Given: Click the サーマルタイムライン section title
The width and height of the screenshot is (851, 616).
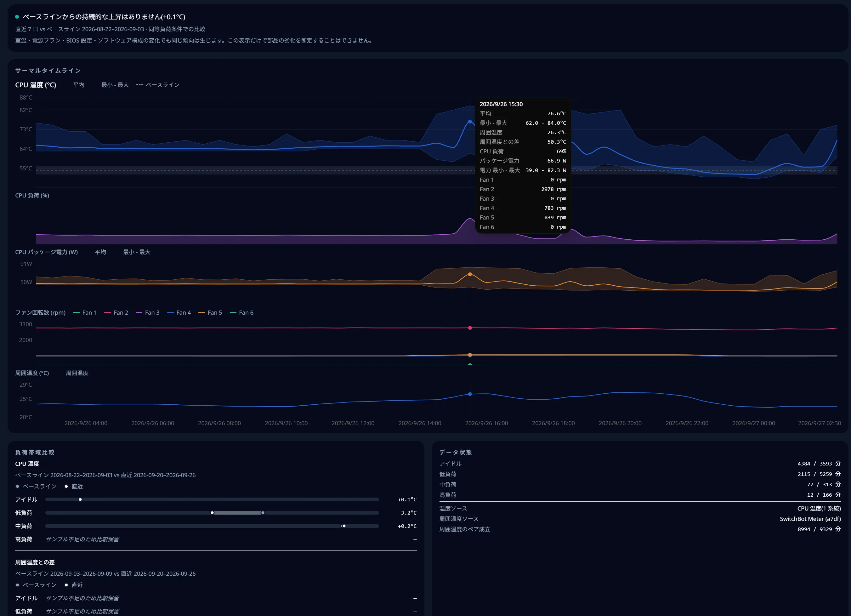Looking at the screenshot, I should (48, 71).
